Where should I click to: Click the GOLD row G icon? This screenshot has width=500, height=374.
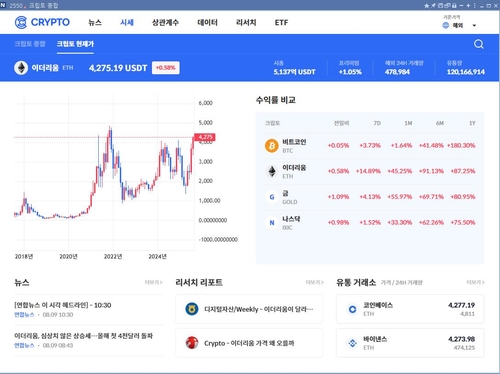pyautogui.click(x=272, y=197)
